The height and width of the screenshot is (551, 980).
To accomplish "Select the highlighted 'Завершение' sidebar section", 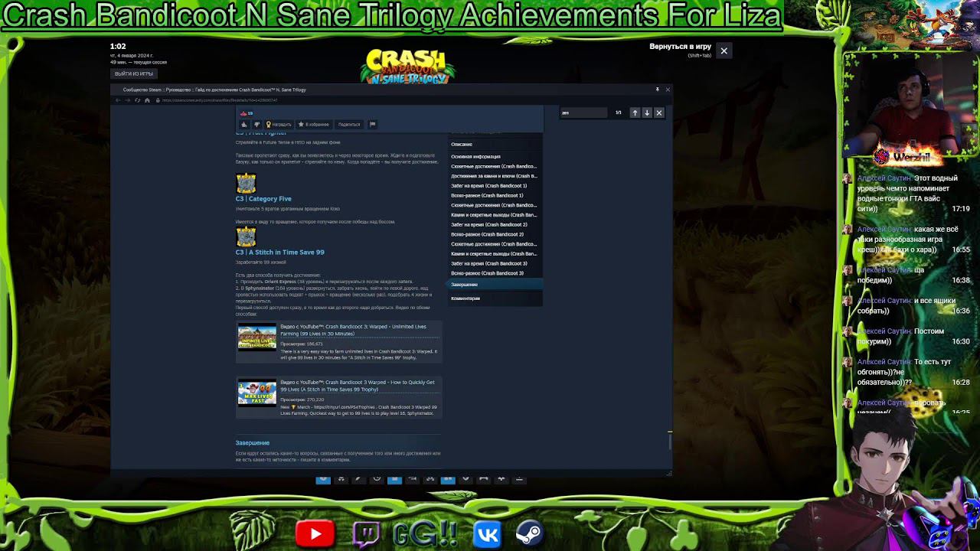I will (x=495, y=285).
